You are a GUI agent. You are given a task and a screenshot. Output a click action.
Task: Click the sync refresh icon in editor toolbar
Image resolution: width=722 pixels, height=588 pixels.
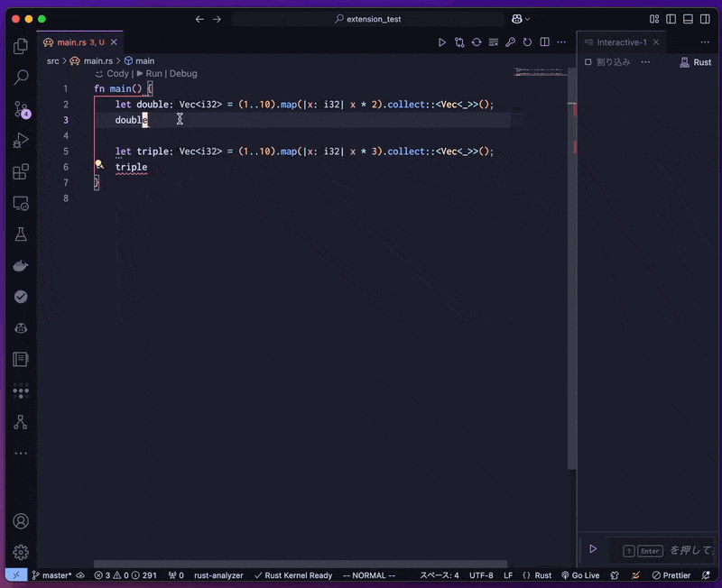pyautogui.click(x=477, y=42)
